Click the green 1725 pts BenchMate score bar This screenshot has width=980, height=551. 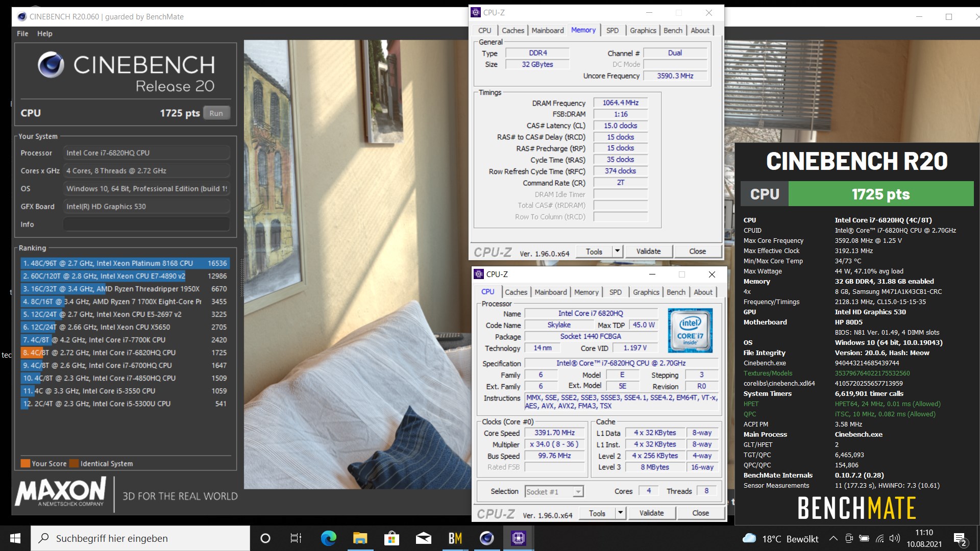click(x=880, y=194)
